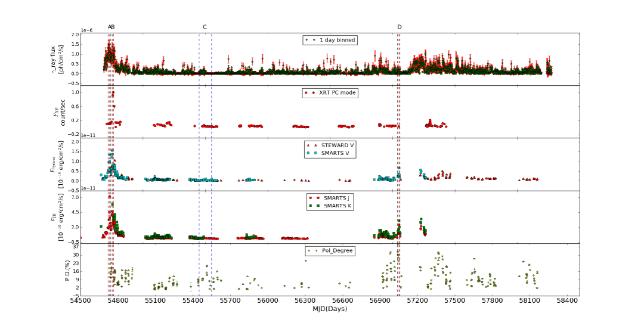Click the '37' tick on polarization axis
The height and width of the screenshot is (329, 644).
point(75,247)
